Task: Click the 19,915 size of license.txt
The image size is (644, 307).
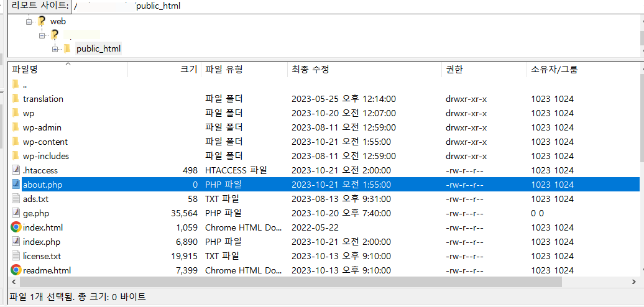Action: click(x=185, y=256)
